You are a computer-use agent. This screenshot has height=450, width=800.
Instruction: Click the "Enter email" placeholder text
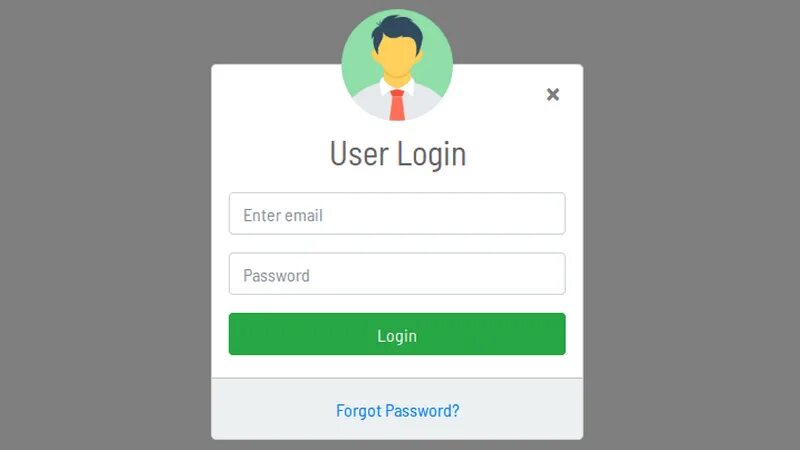click(283, 215)
